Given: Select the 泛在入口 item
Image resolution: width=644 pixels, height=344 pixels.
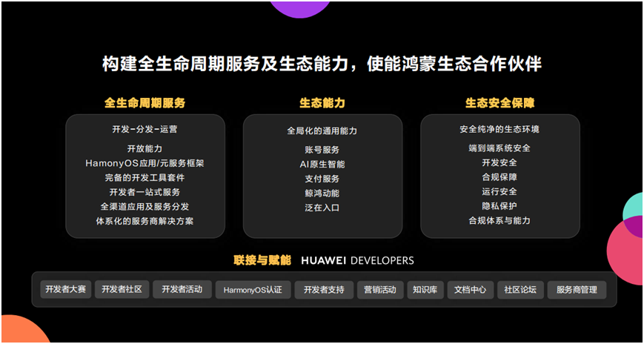Looking at the screenshot, I should pyautogui.click(x=322, y=208).
